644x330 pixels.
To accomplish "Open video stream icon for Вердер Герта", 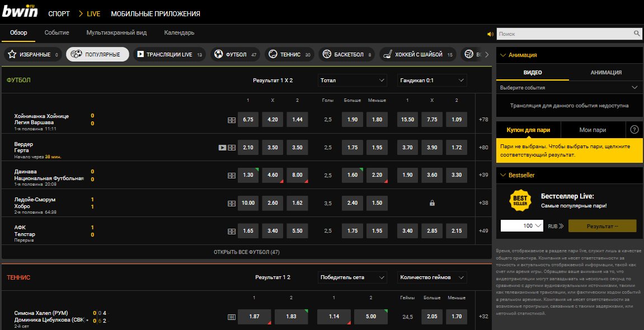I will pos(222,147).
